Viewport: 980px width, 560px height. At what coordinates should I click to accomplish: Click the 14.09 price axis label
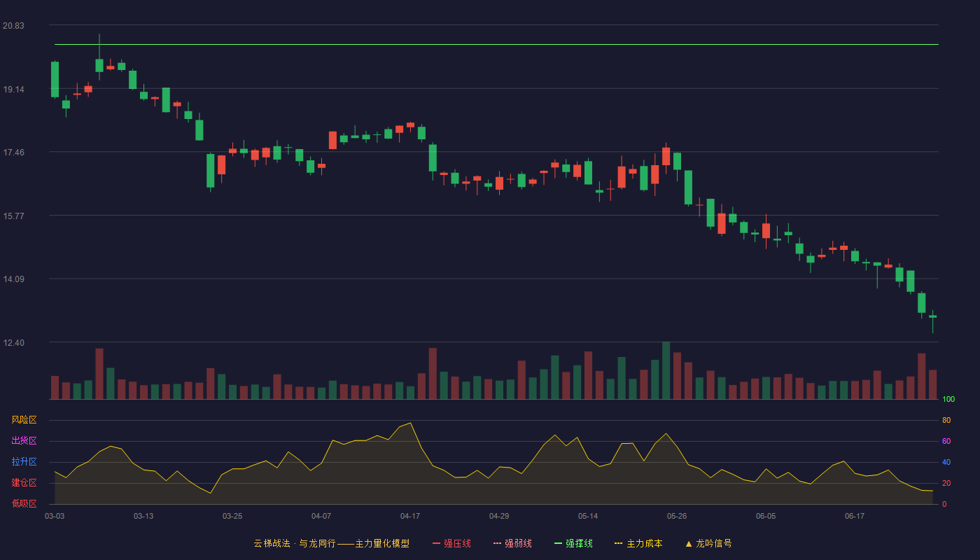click(x=13, y=279)
